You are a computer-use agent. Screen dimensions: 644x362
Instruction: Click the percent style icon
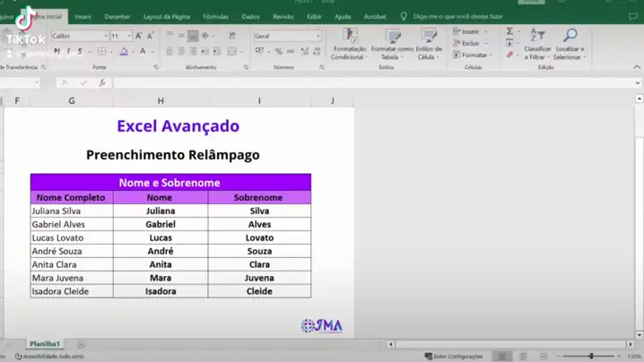tap(278, 52)
